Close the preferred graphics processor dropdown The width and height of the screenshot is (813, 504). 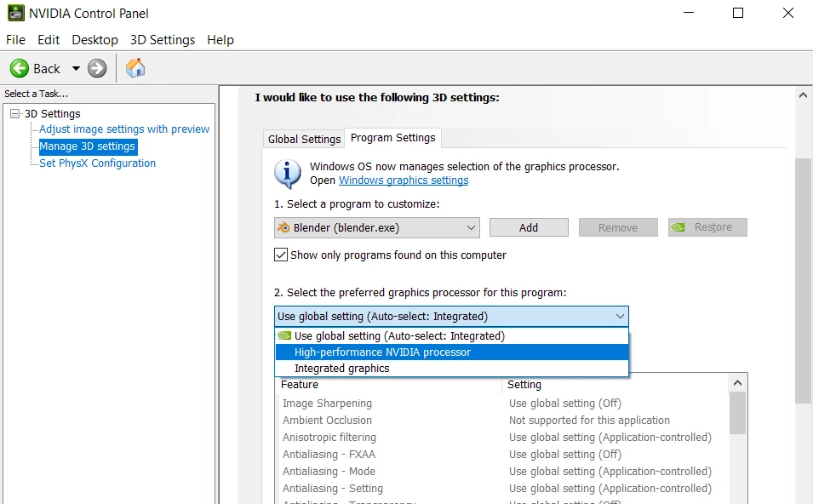[451, 317]
